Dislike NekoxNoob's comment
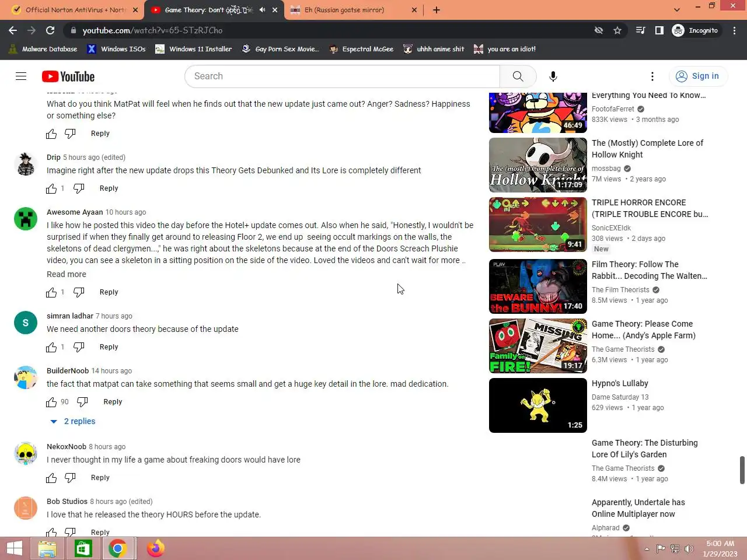 [70, 478]
